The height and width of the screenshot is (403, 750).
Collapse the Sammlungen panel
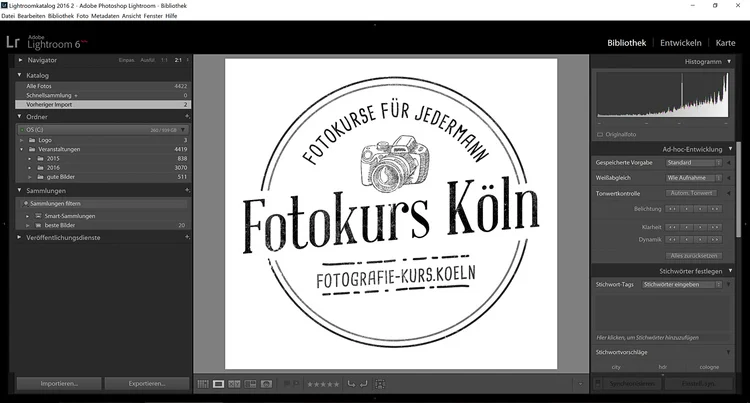point(20,190)
